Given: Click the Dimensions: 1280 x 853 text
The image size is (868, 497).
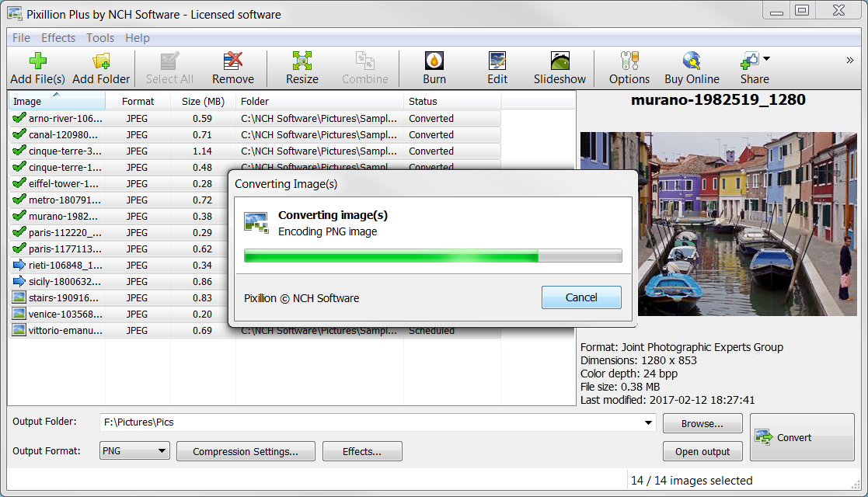Looking at the screenshot, I should 639,360.
